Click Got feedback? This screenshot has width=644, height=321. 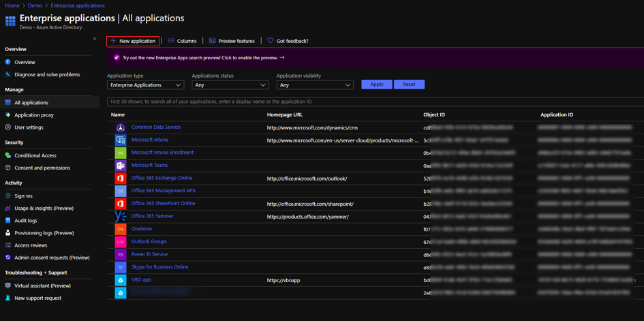(x=288, y=41)
